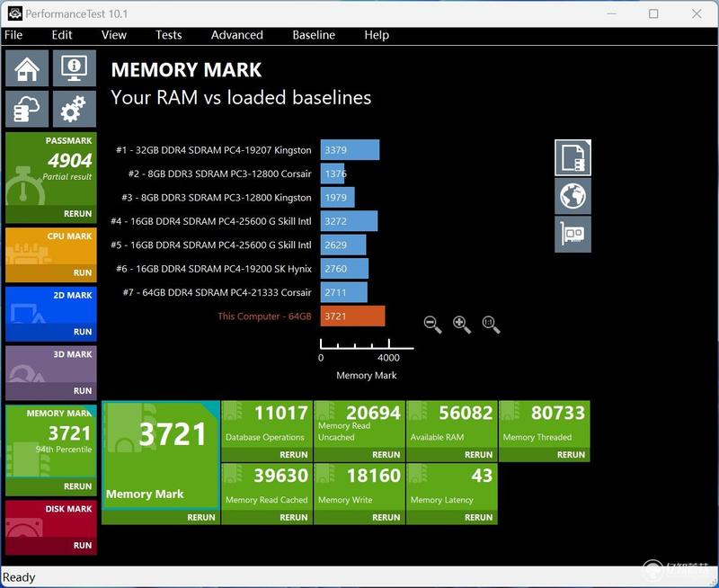Click the orange This Computer score bar
Screen dimensions: 719x588
(x=352, y=316)
